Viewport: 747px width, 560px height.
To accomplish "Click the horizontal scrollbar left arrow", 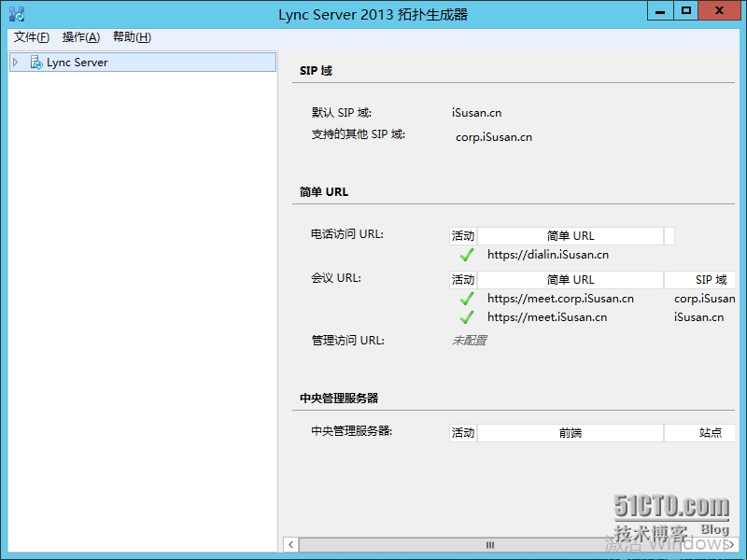I will tap(291, 545).
